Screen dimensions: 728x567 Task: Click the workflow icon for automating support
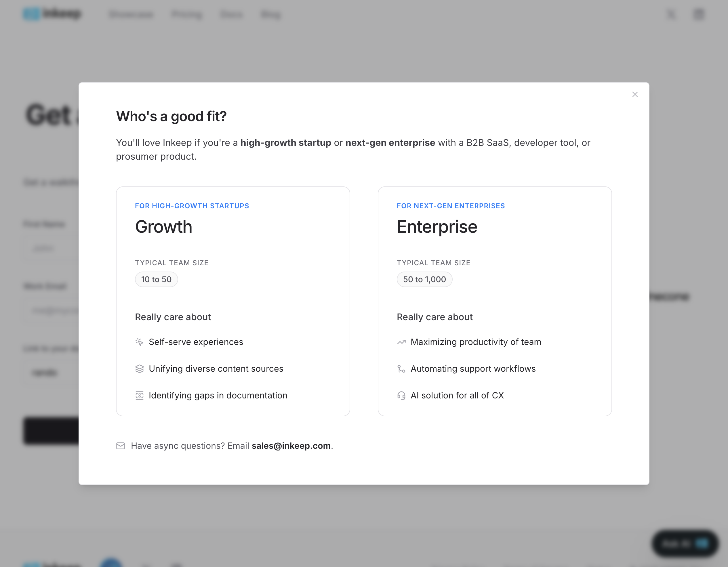(x=401, y=369)
